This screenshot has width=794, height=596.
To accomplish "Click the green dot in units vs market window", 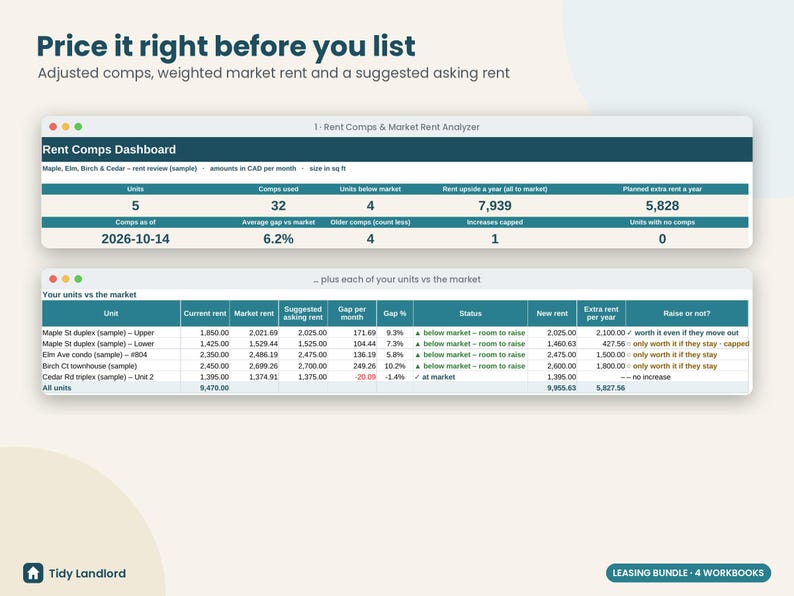I will pos(78,279).
